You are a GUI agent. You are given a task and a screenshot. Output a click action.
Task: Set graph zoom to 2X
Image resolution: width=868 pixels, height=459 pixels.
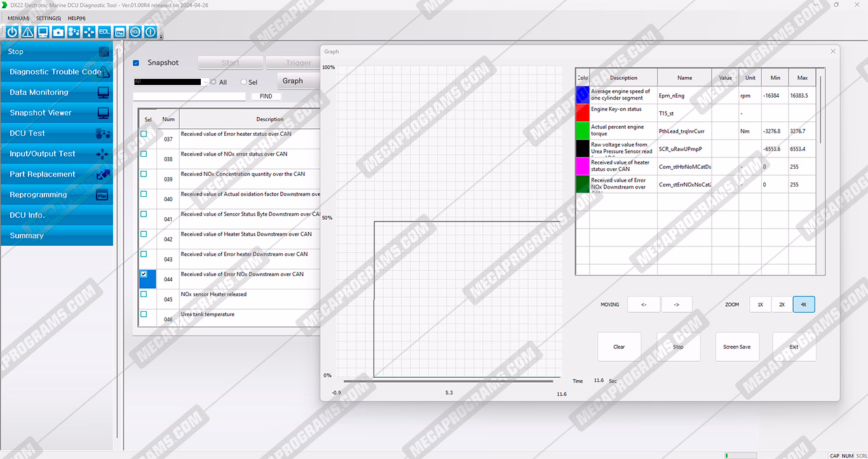tap(782, 305)
